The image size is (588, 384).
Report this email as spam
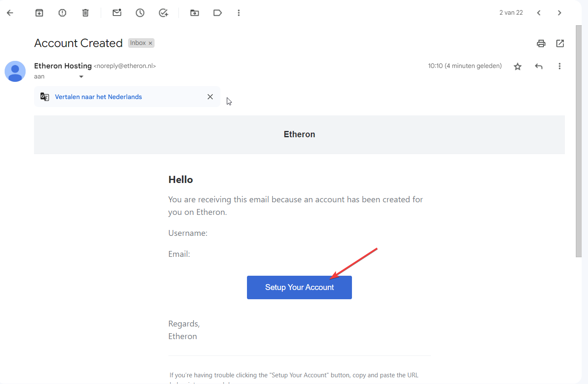(62, 13)
